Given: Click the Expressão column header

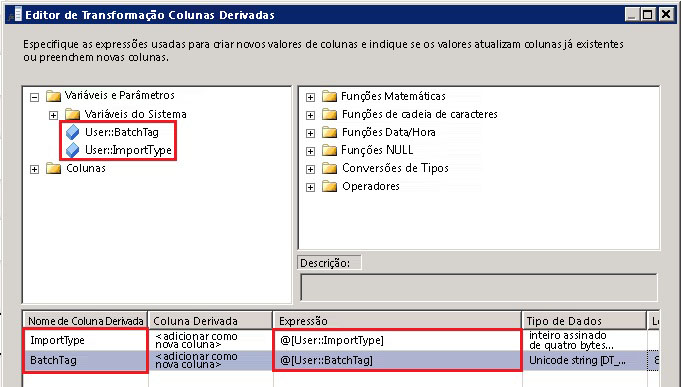Looking at the screenshot, I should (x=397, y=321).
